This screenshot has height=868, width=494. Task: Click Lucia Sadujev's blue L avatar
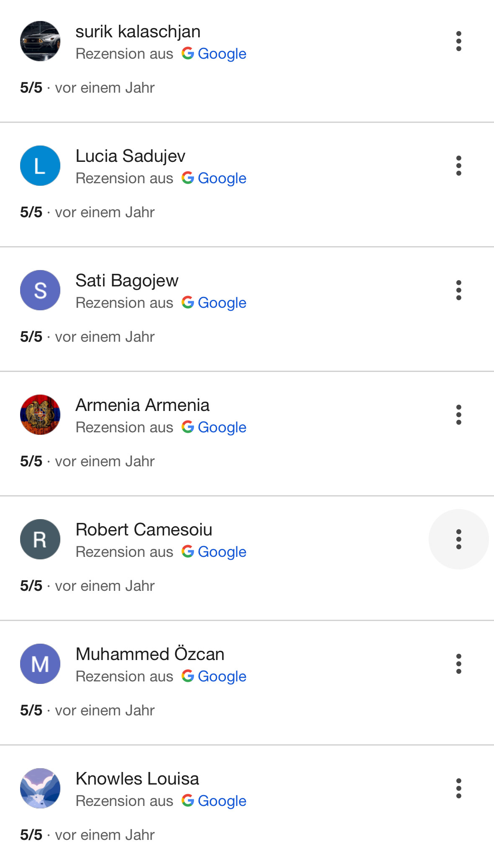40,166
